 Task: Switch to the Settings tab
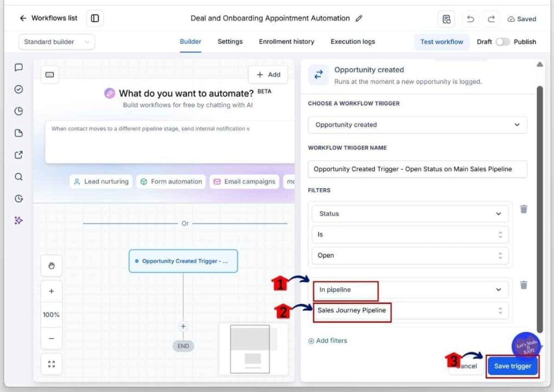230,42
